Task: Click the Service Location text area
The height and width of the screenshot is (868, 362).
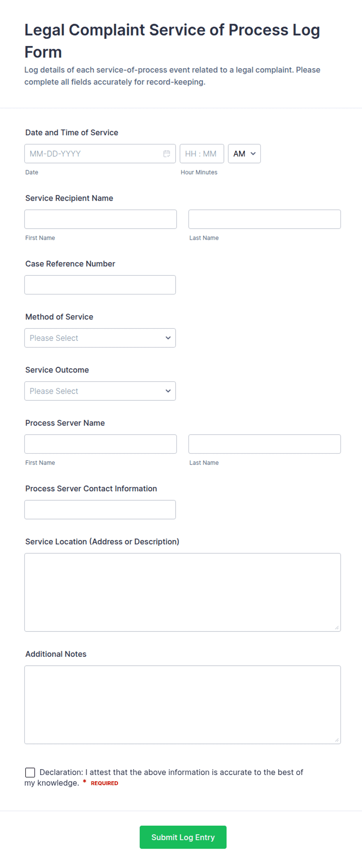Action: coord(183,592)
